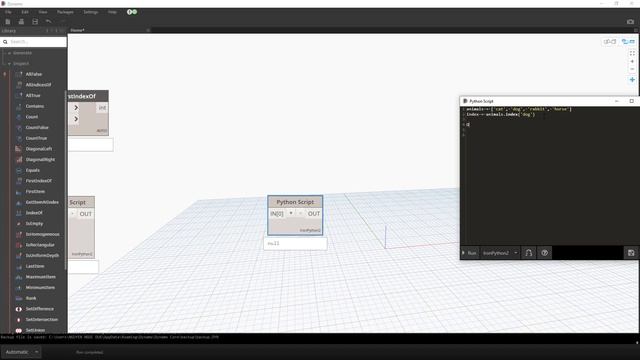The width and height of the screenshot is (640, 360).
Task: Click the OUT port on center Python Script node
Action: coord(313,213)
